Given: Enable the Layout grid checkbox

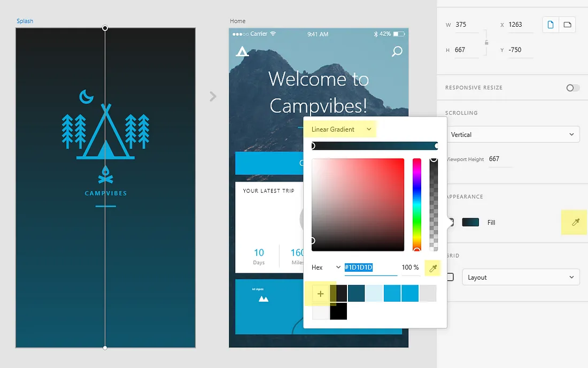Looking at the screenshot, I should click(450, 277).
